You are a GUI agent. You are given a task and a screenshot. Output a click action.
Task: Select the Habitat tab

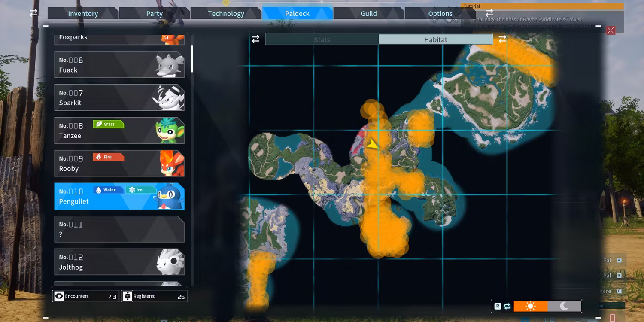pyautogui.click(x=436, y=39)
